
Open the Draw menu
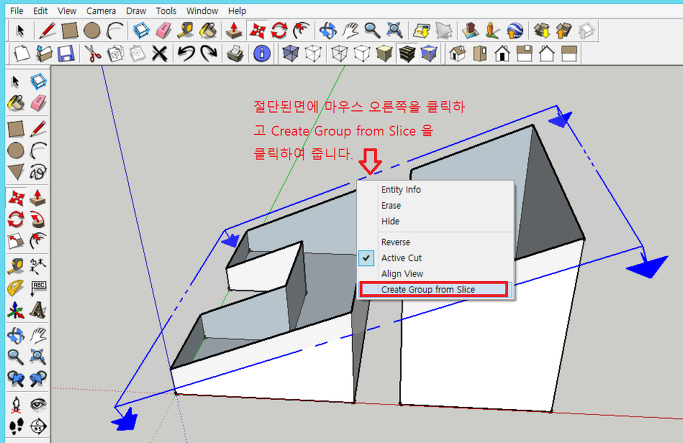pos(136,11)
